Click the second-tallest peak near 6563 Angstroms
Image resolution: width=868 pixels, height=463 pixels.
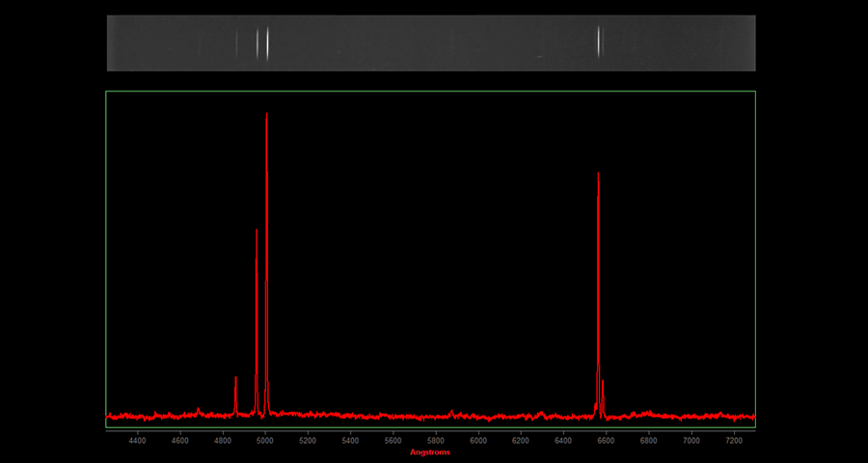(x=599, y=176)
